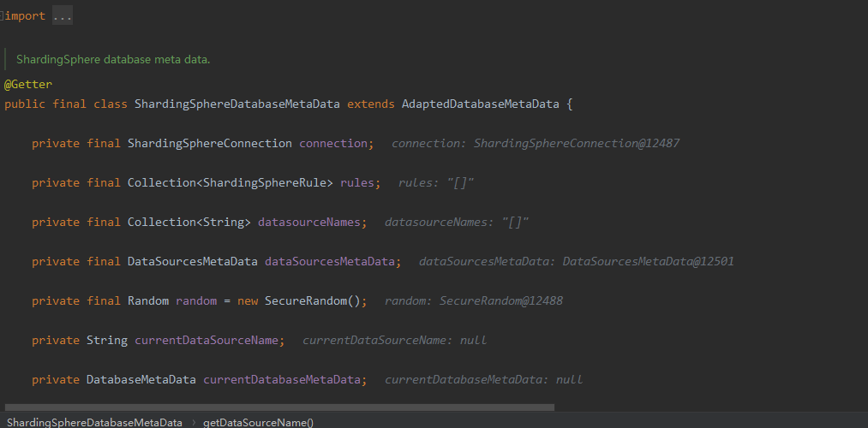
Task: Click the random field name
Action: click(x=196, y=300)
